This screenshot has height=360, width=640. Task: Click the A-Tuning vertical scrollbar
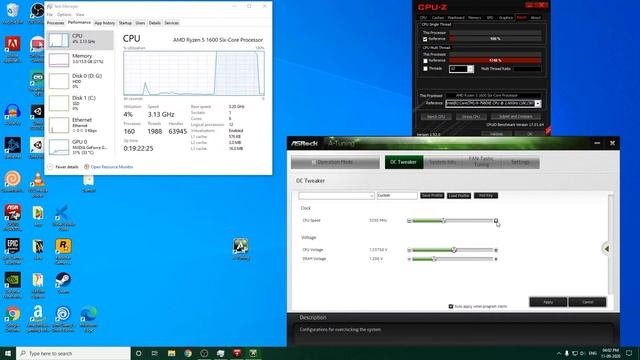[x=611, y=245]
